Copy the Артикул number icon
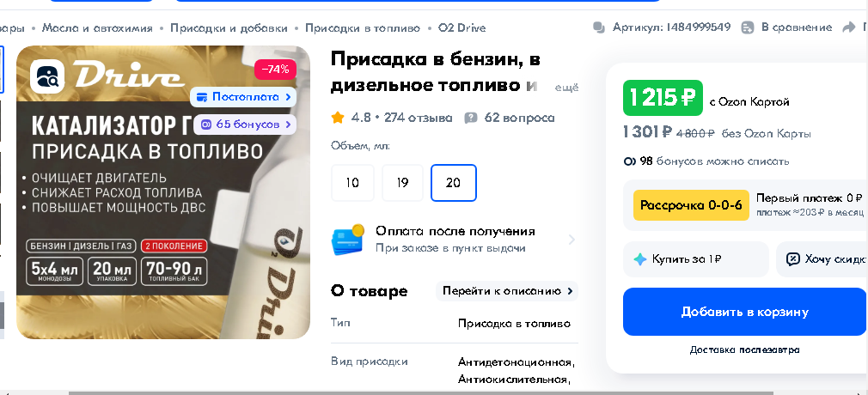The image size is (868, 395). pyautogui.click(x=598, y=27)
